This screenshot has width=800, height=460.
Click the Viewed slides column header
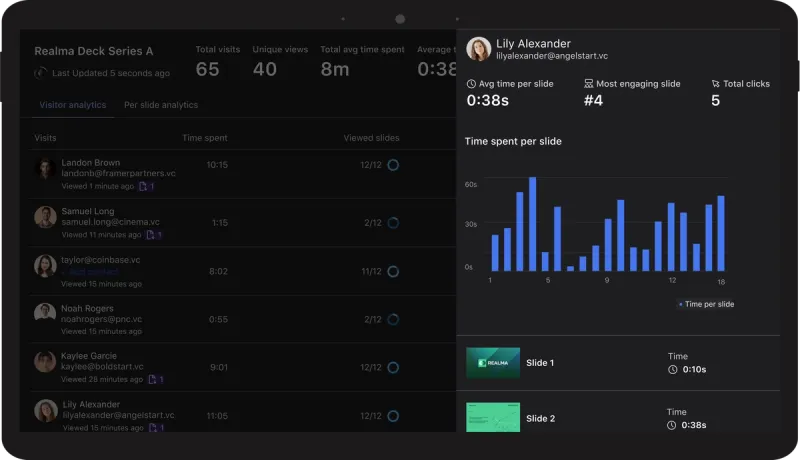pyautogui.click(x=371, y=138)
